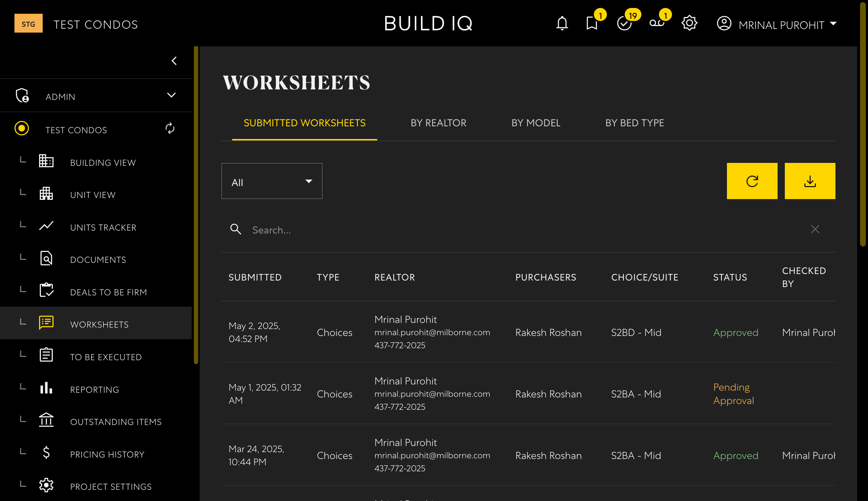The image size is (868, 501).
Task: Switch to Submitted Worksheets tab
Action: [305, 123]
